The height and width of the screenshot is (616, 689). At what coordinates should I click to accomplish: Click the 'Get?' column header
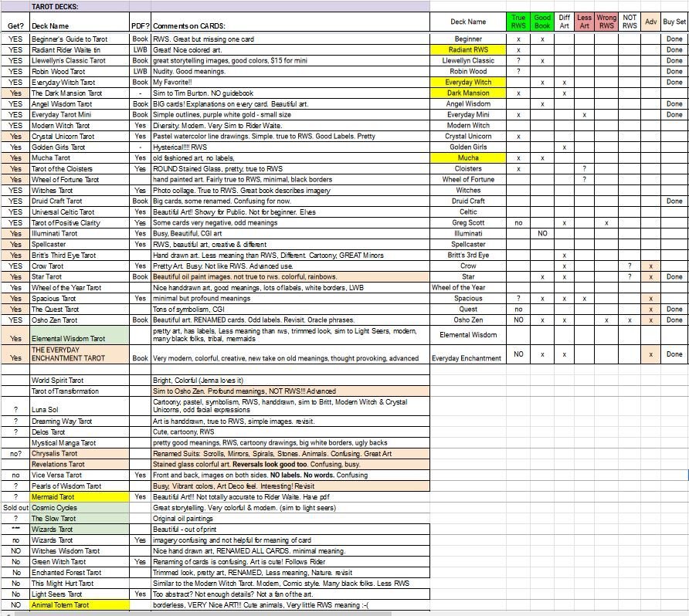click(x=15, y=26)
